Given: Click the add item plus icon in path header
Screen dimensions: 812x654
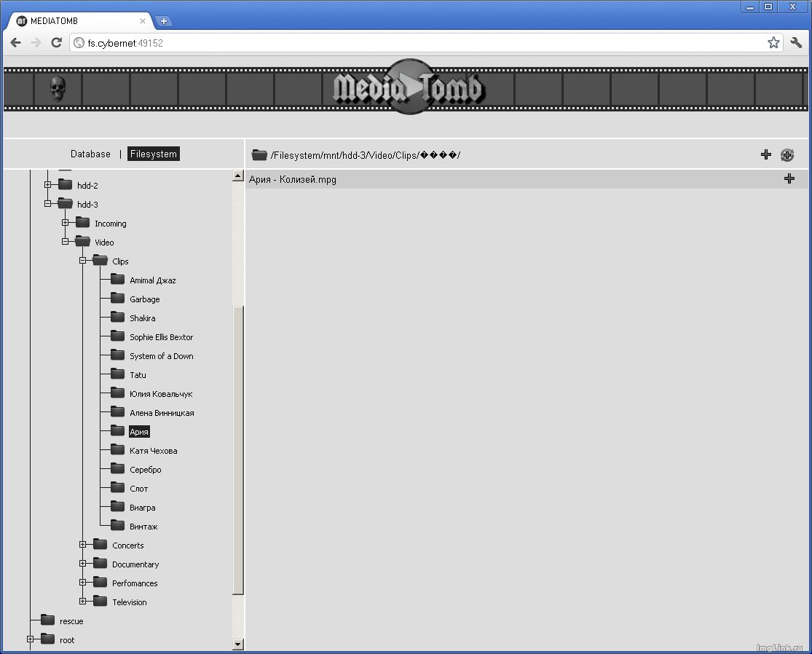Looking at the screenshot, I should 765,154.
